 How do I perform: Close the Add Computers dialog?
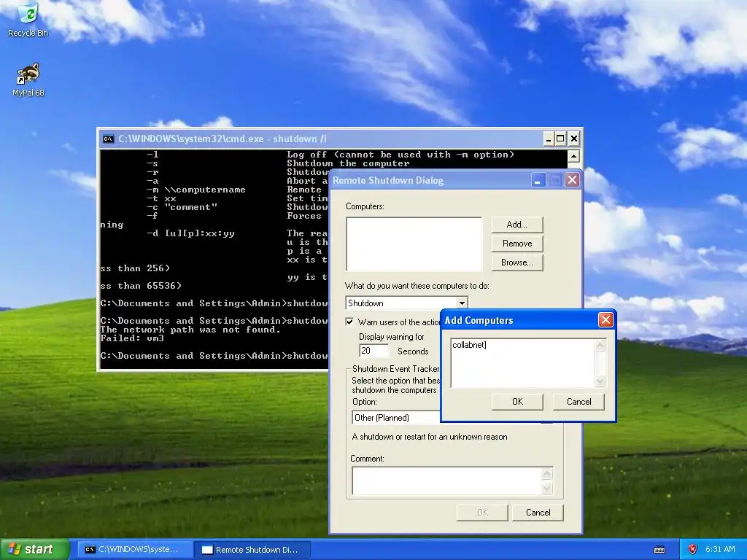tap(605, 320)
